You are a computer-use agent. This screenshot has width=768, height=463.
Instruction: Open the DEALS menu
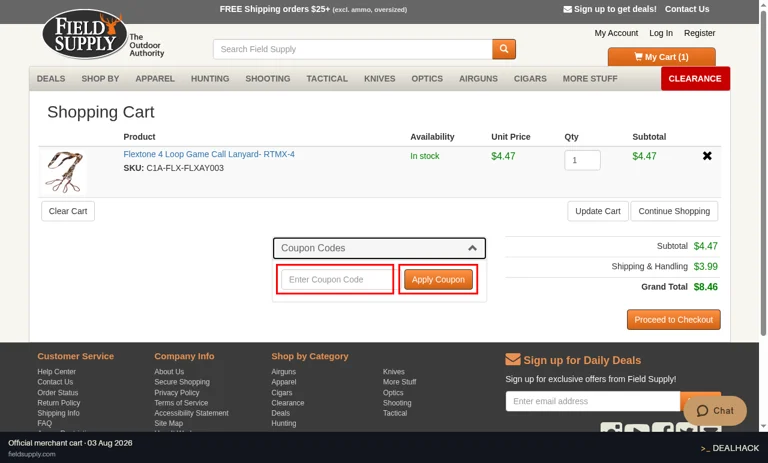pyautogui.click(x=51, y=78)
